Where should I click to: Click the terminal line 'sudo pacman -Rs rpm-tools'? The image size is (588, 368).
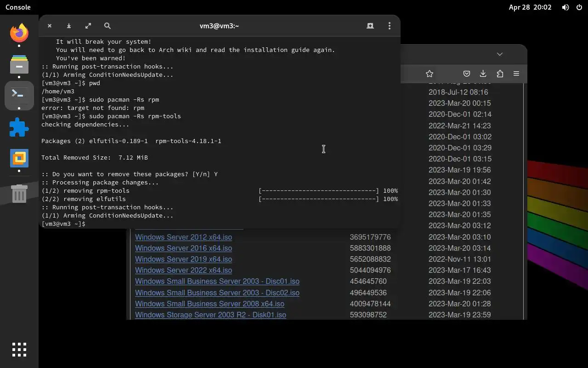coord(135,116)
